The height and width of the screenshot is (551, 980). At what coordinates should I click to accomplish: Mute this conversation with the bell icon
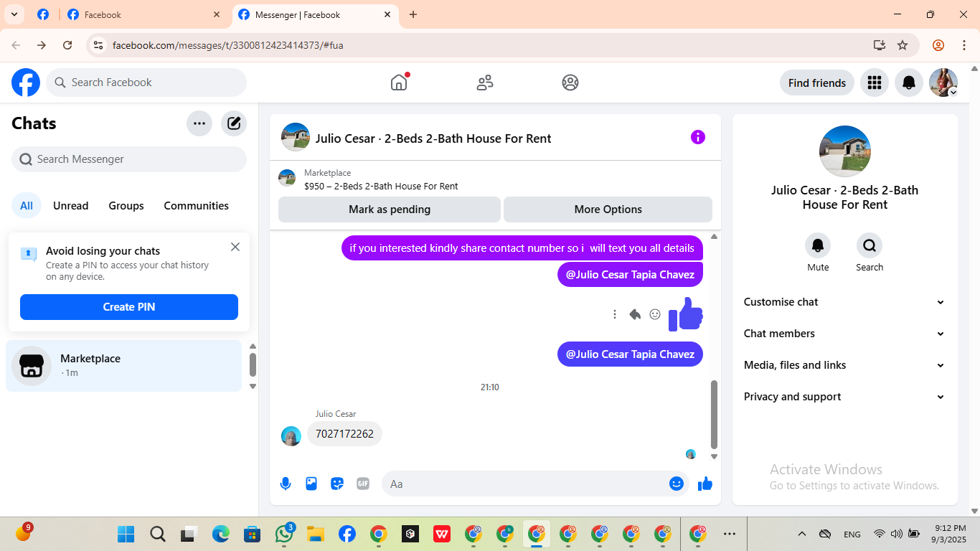click(x=818, y=246)
